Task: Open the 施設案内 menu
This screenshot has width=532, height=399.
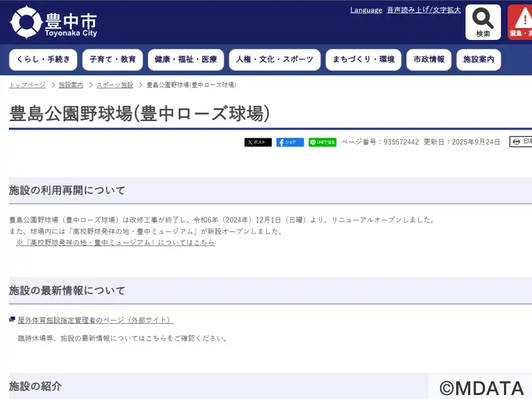Action: (x=478, y=60)
